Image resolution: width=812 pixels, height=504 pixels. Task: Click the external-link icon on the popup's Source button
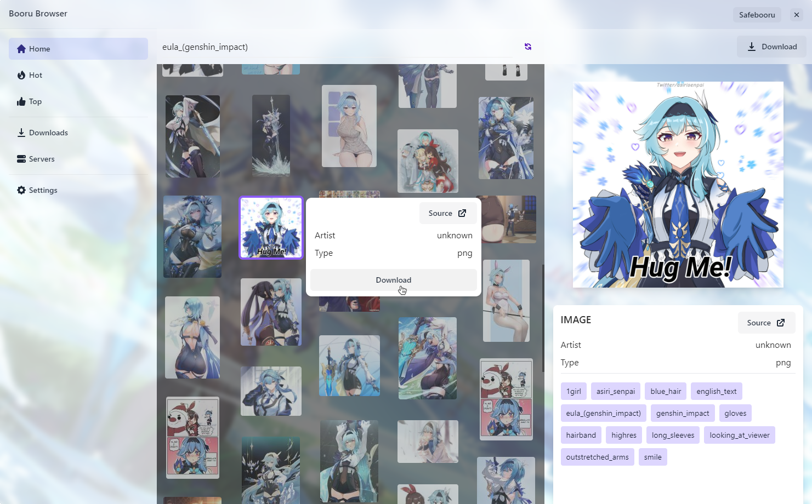462,213
